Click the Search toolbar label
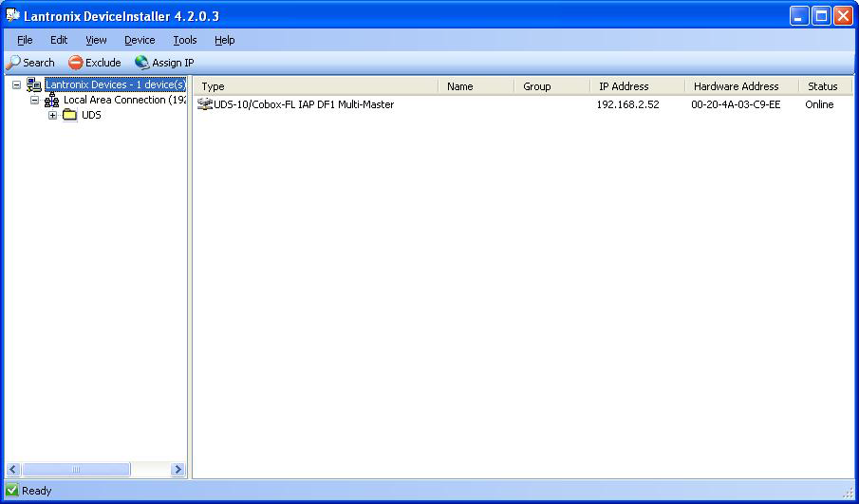859x504 pixels. pyautogui.click(x=39, y=63)
